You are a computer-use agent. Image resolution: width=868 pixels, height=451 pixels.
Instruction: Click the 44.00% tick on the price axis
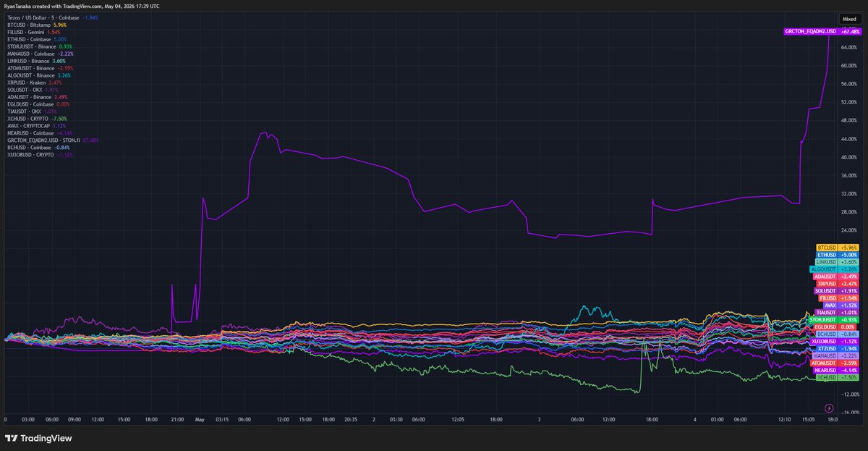click(849, 139)
